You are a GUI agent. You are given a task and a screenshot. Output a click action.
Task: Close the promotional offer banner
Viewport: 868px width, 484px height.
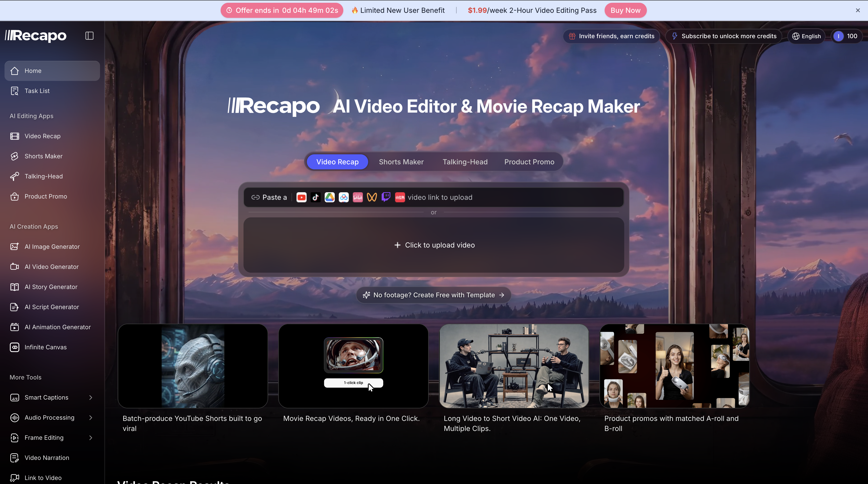858,11
